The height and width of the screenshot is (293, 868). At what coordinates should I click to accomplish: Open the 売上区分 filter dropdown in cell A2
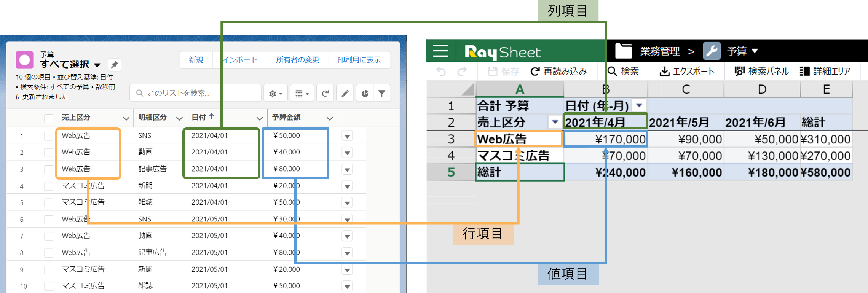555,122
